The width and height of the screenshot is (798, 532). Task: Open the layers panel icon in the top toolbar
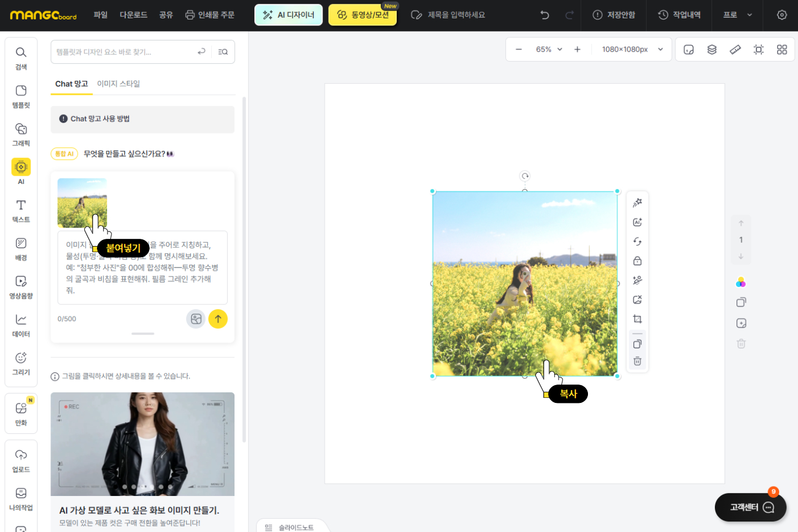point(712,50)
